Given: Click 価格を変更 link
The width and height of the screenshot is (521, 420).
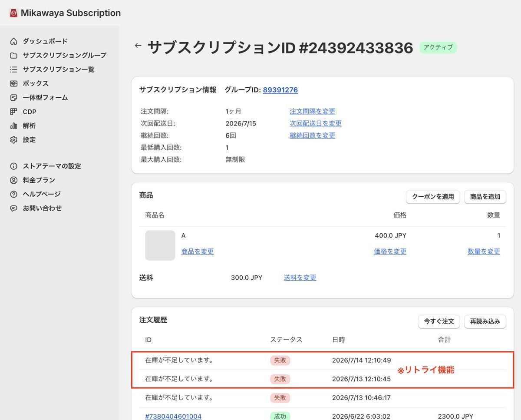Looking at the screenshot, I should click(x=390, y=251).
